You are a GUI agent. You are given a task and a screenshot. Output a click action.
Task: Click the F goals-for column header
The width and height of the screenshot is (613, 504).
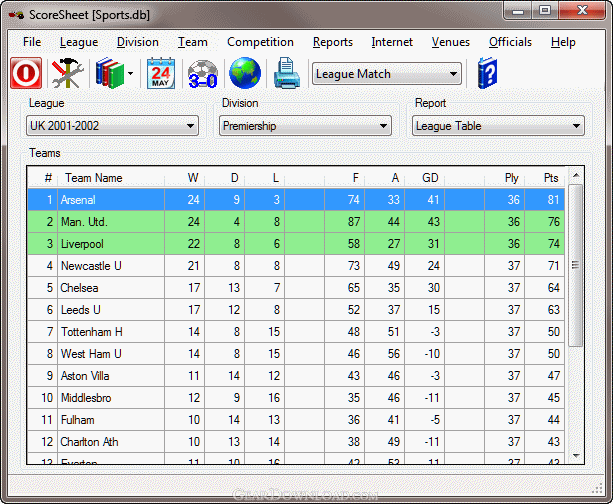click(x=344, y=178)
